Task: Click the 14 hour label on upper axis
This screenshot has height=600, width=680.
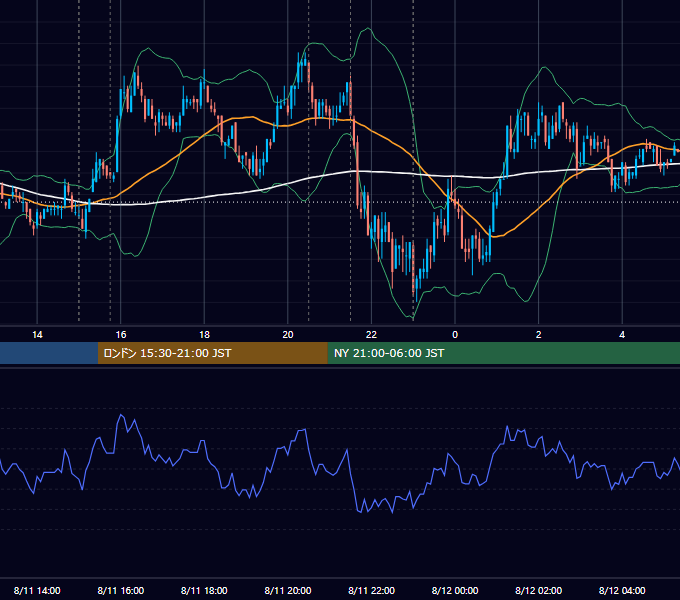Action: tap(37, 335)
